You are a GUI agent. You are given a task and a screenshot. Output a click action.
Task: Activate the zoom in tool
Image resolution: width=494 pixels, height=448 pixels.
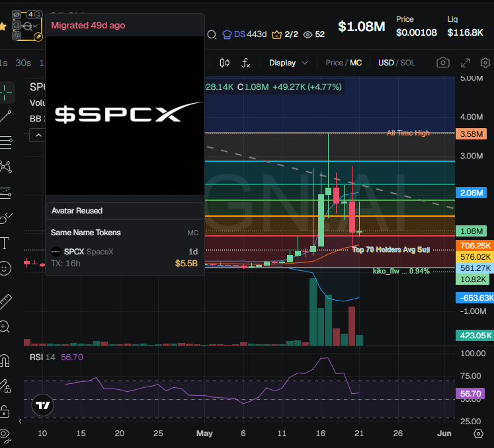(5, 326)
